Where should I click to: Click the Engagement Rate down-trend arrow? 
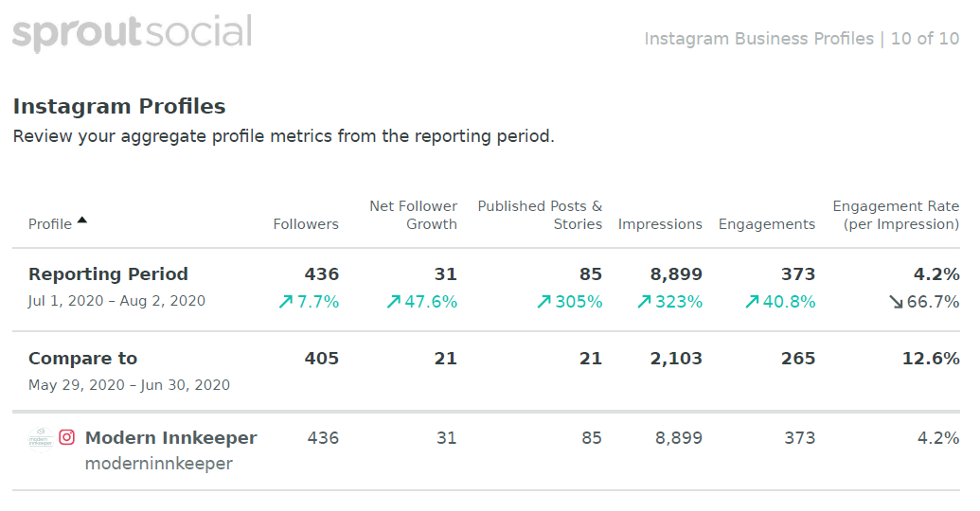point(897,303)
